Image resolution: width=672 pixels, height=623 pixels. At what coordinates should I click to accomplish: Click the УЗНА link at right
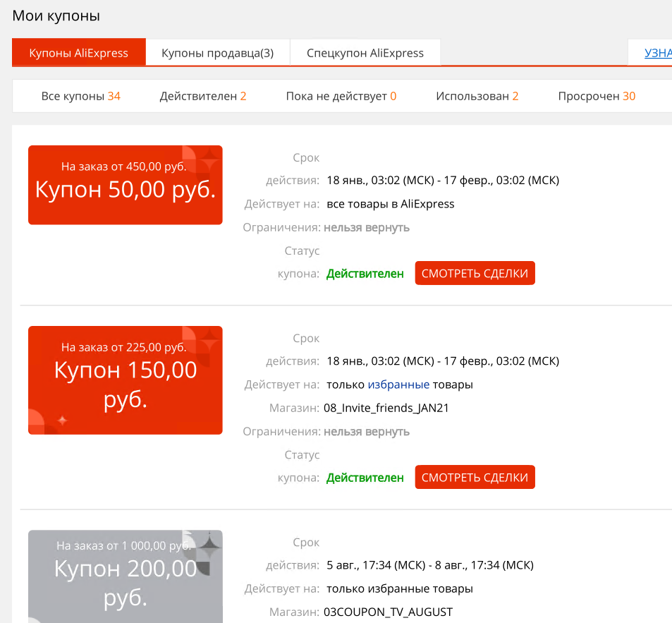(658, 53)
